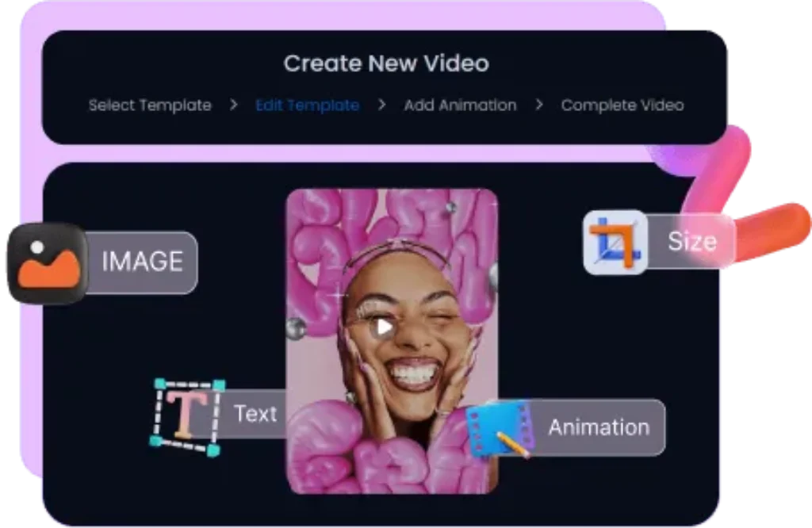Click the letter T text icon
This screenshot has height=528, width=812.
(x=187, y=417)
